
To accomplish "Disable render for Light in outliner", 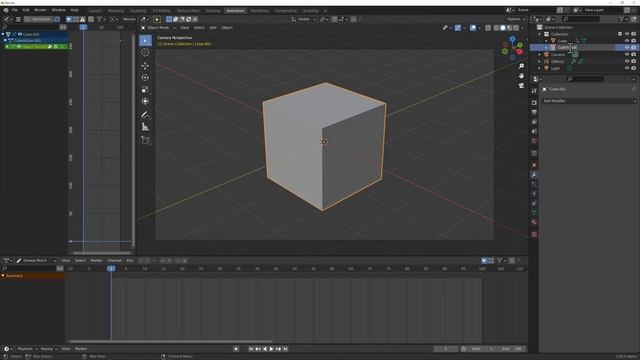I will 634,68.
